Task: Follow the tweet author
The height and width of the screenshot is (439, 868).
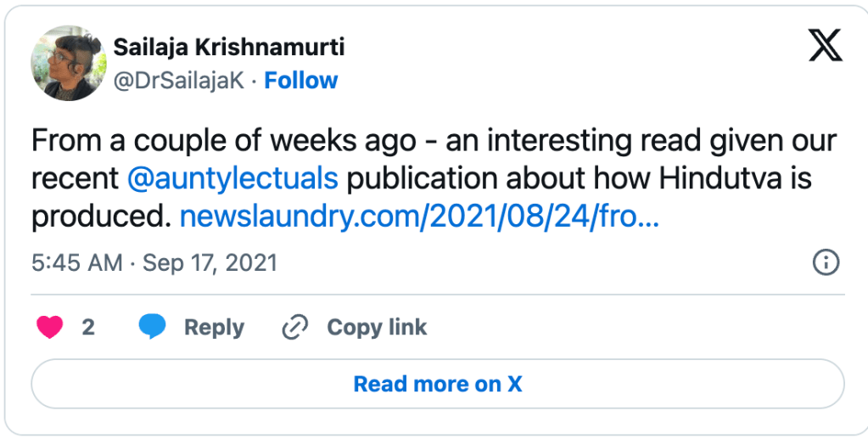Action: coord(301,81)
